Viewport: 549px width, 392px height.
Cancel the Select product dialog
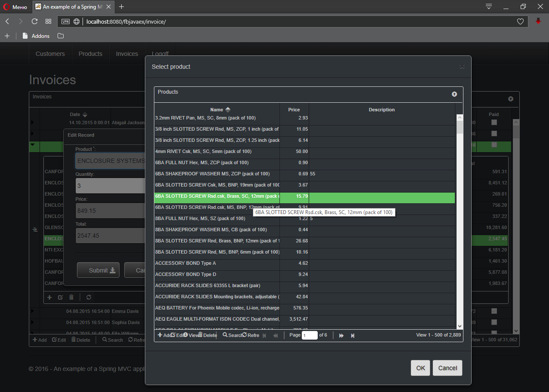(x=448, y=368)
